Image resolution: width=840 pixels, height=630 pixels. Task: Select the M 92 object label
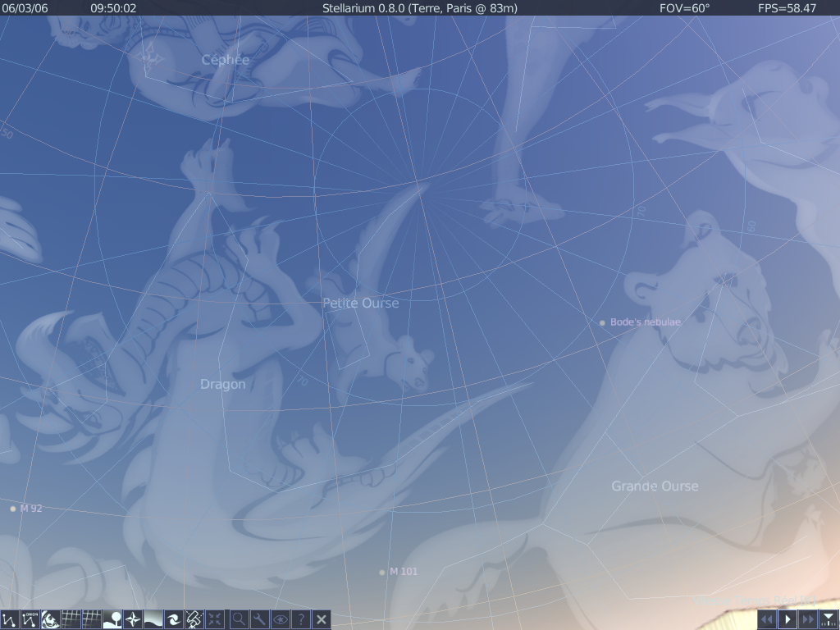coord(31,509)
